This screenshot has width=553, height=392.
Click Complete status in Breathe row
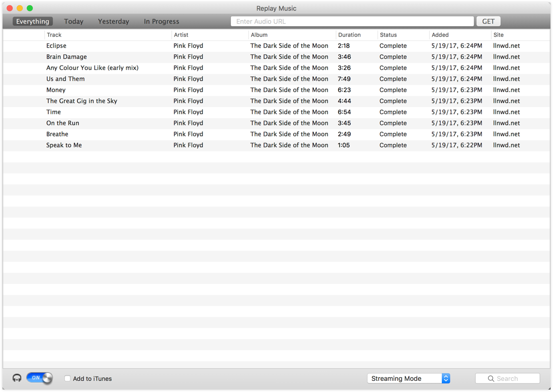click(x=393, y=134)
